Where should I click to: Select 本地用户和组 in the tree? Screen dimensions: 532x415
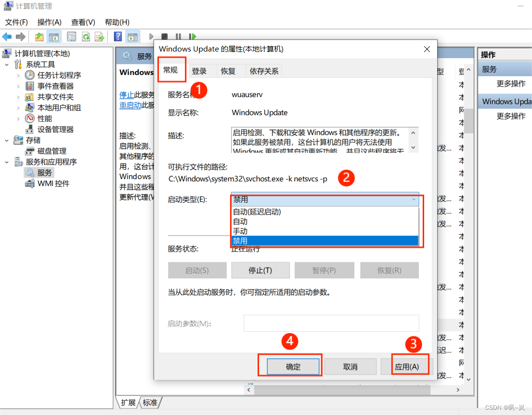59,108
